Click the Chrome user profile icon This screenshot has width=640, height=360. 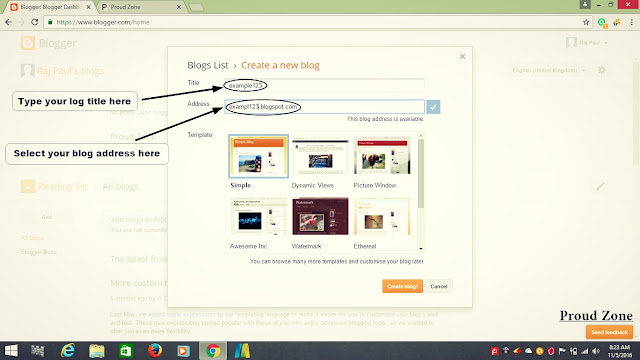point(584,4)
